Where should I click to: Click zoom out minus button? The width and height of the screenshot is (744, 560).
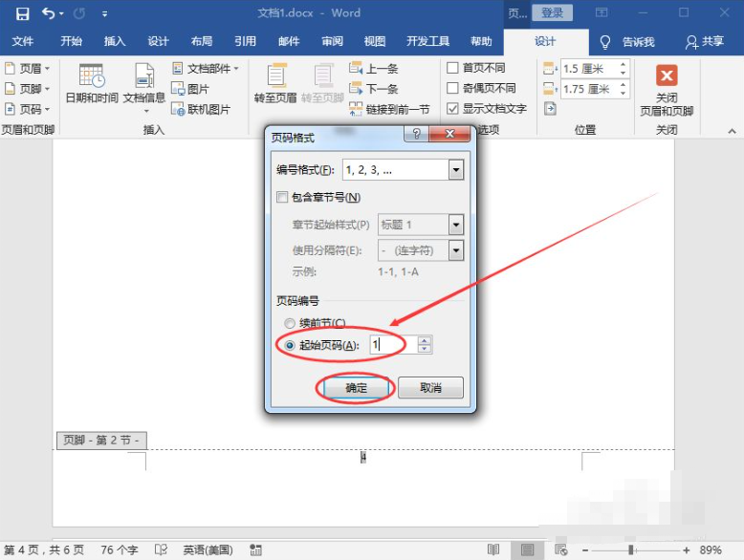[x=585, y=550]
